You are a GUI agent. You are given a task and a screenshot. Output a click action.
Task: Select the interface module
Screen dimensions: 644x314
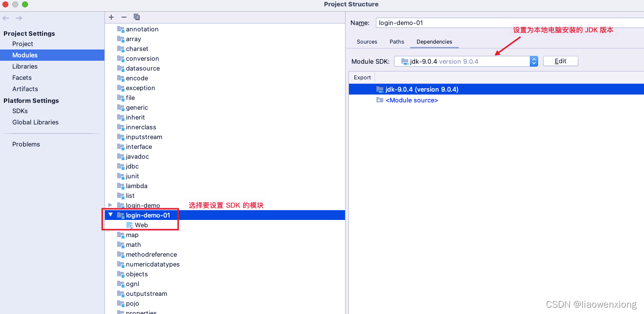[x=139, y=147]
